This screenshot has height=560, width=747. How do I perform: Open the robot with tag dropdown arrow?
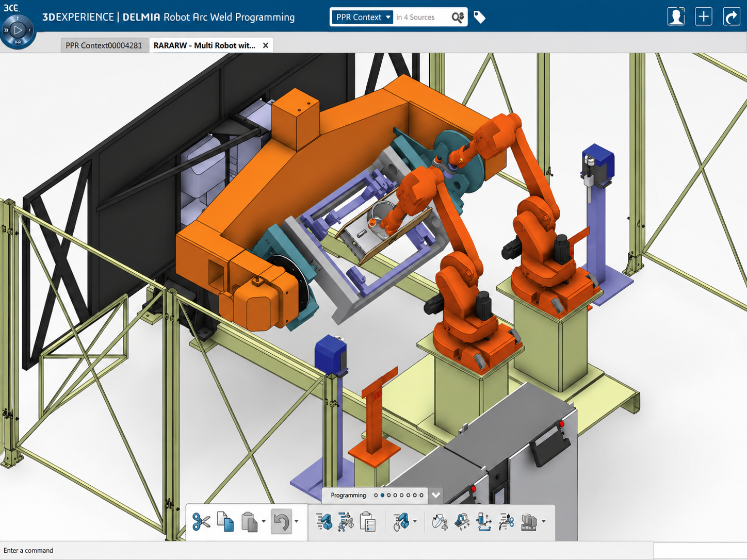click(x=415, y=522)
